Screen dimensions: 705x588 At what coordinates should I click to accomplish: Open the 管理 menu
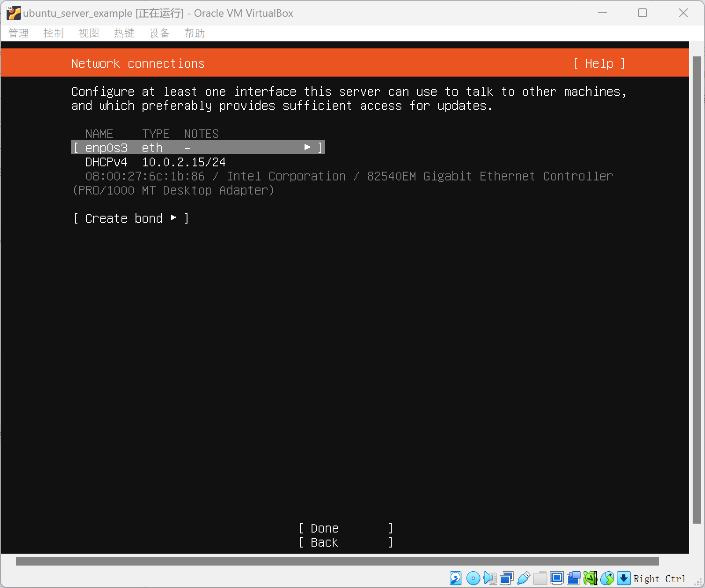18,33
